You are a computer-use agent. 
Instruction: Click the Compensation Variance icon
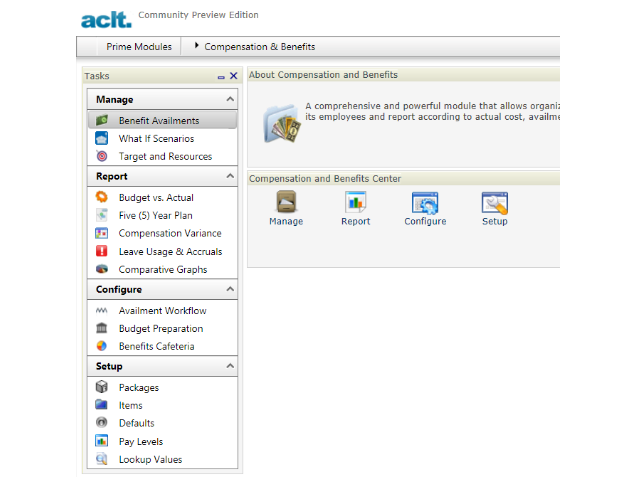pos(102,233)
